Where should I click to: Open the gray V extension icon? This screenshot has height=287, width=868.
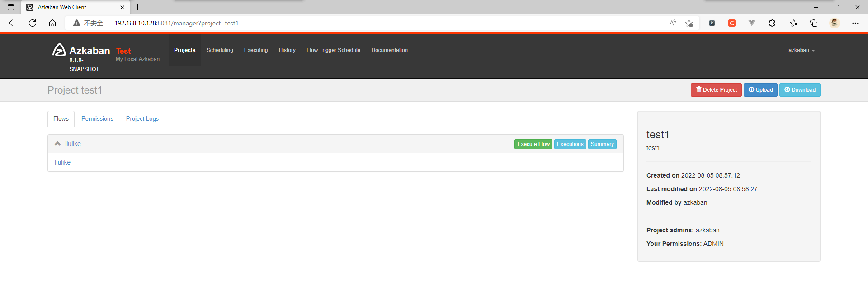[x=752, y=23]
